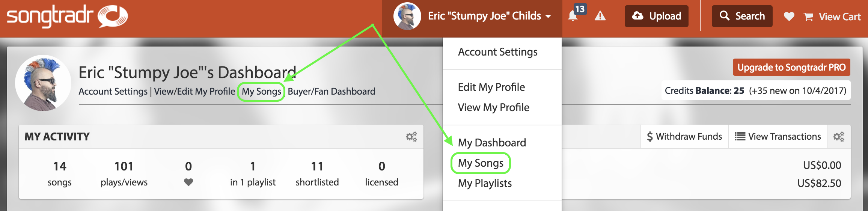
Task: Select My Playlists menu entry
Action: [485, 183]
